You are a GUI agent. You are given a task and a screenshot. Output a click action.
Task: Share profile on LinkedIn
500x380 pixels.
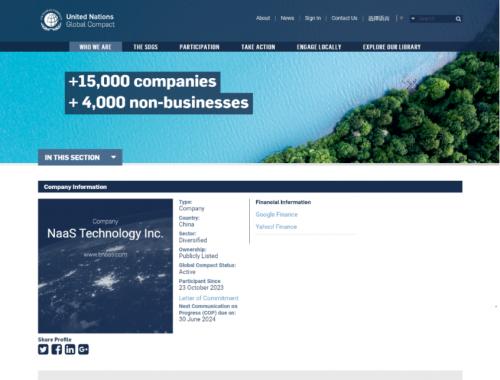[x=70, y=349]
